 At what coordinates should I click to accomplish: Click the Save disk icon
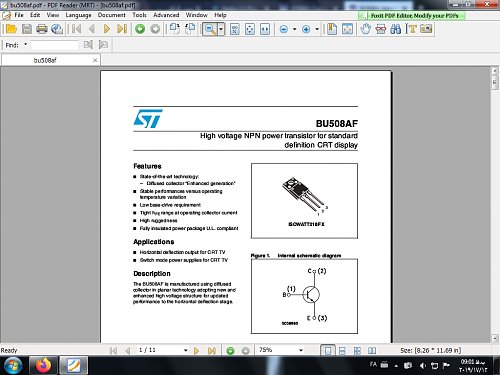[27, 29]
